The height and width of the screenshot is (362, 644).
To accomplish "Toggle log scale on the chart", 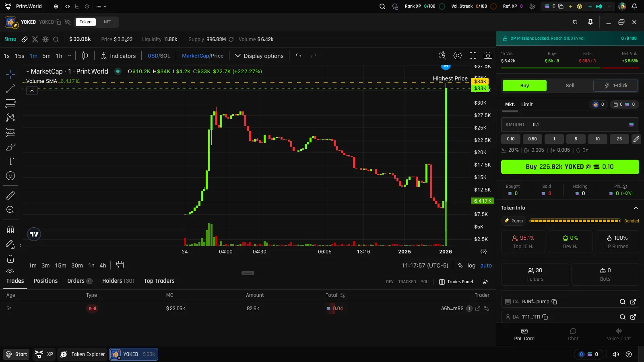I will point(471,265).
